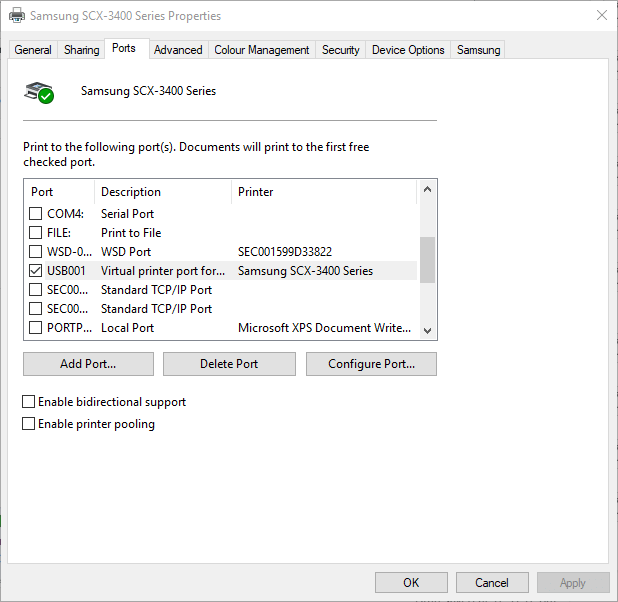
Task: Open the Colour Management tab
Action: click(262, 50)
